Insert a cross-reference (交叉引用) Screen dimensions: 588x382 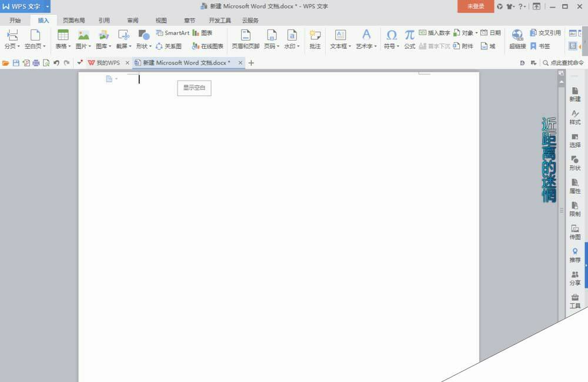[x=545, y=33]
